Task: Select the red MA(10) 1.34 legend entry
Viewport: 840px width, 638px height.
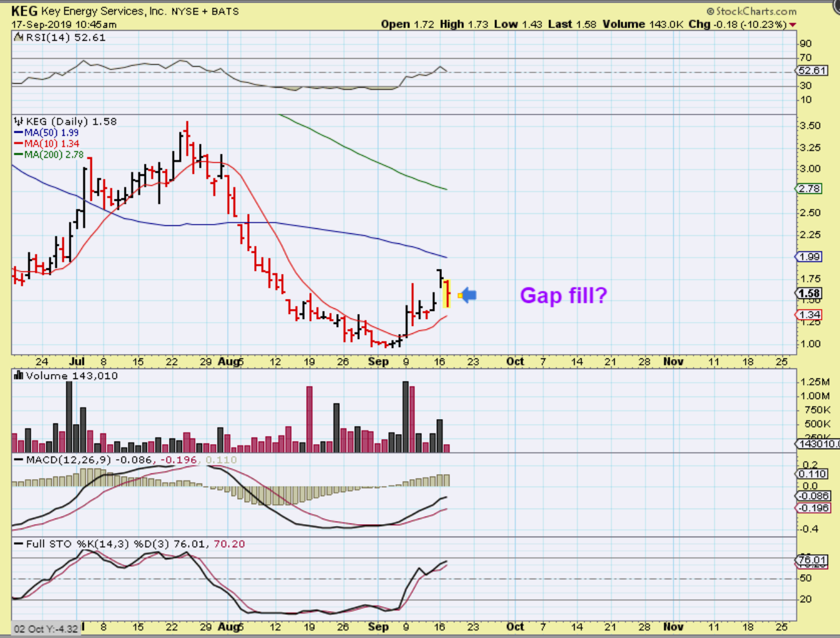Action: 46,144
